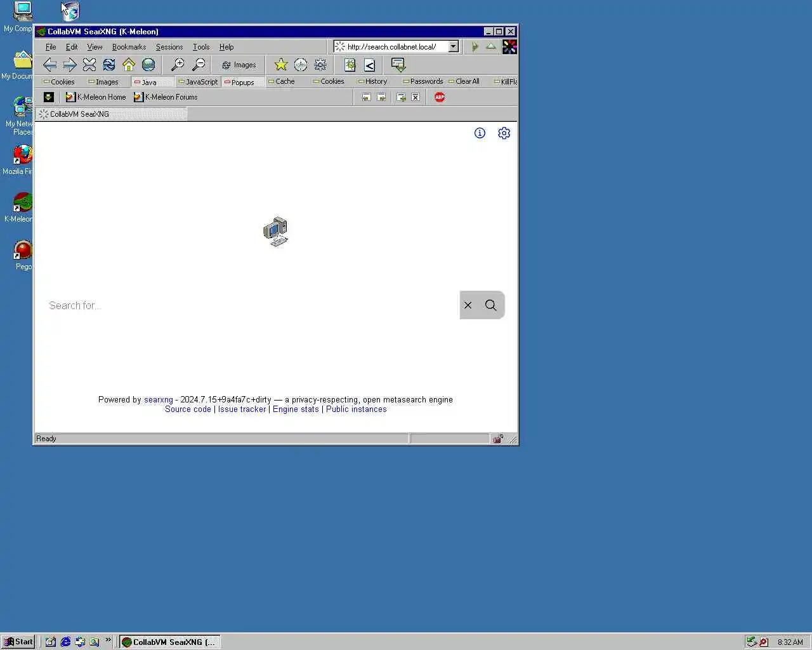Open the URL bar dropdown arrow
Viewport: 812px width, 650px height.
click(453, 46)
